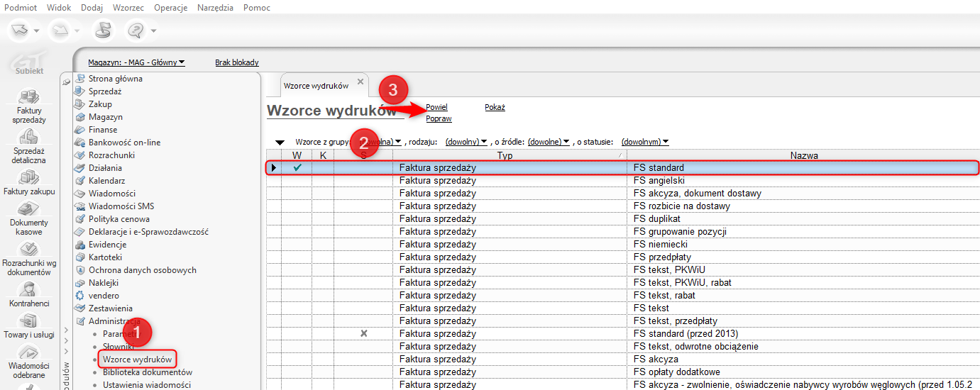Select Administracja in the module list
Image resolution: width=980 pixels, height=390 pixels.
point(115,321)
